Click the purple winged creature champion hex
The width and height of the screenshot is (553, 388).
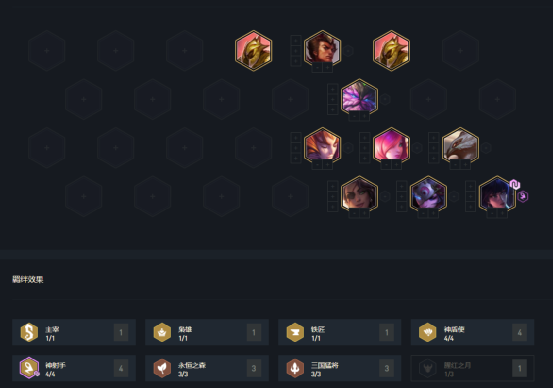tap(359, 97)
